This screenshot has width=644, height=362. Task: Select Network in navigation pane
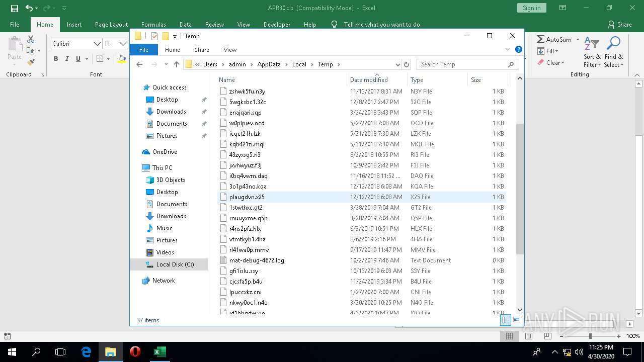point(164,281)
